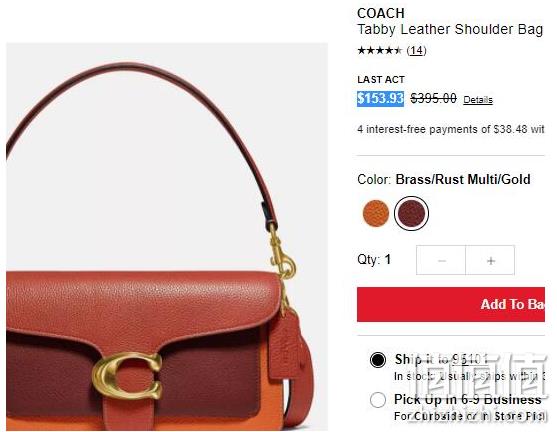The height and width of the screenshot is (432, 557).
Task: Open the price Details link
Action: (478, 100)
